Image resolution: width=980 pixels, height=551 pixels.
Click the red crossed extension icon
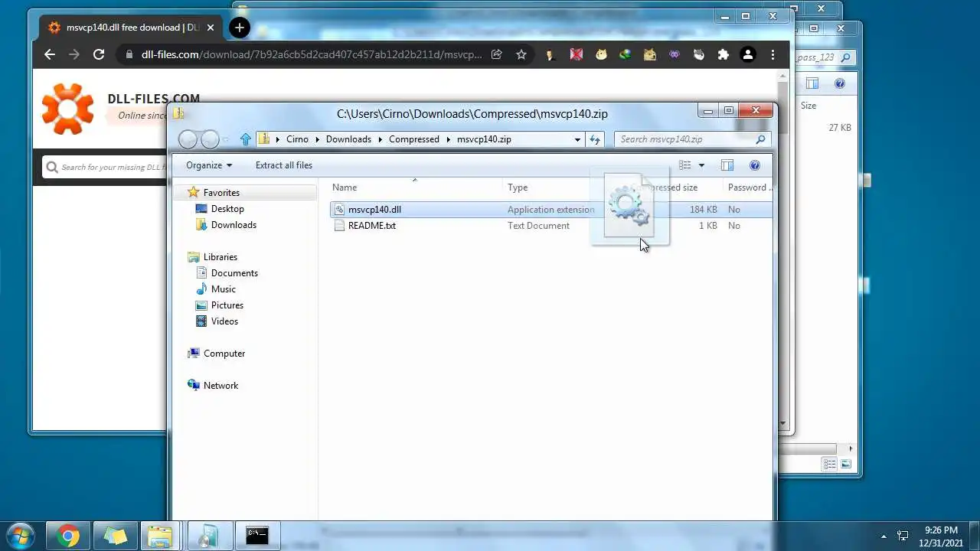(577, 54)
